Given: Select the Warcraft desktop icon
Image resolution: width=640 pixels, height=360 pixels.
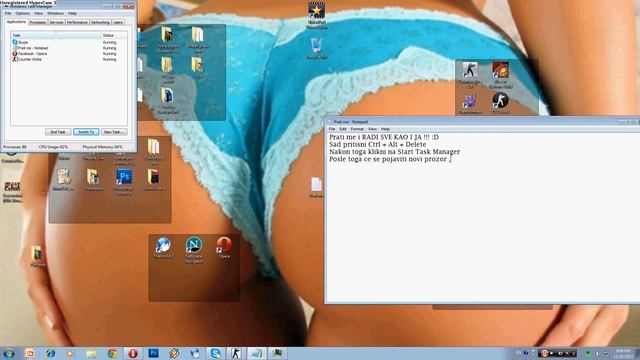Looking at the screenshot, I should (x=500, y=70).
